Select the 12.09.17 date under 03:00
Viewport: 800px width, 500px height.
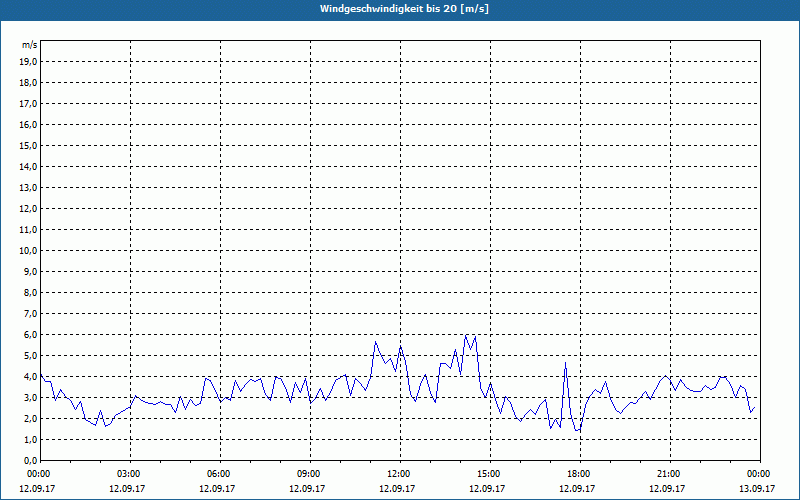pos(127,488)
